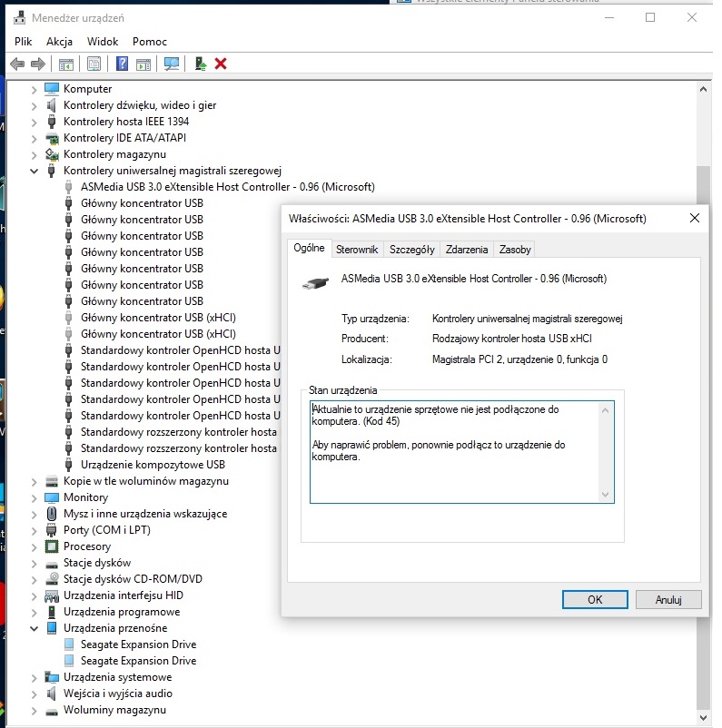Image resolution: width=722 pixels, height=728 pixels.
Task: Click the Kontrolery IDE ATA/ATAPI icon
Action: [52, 138]
